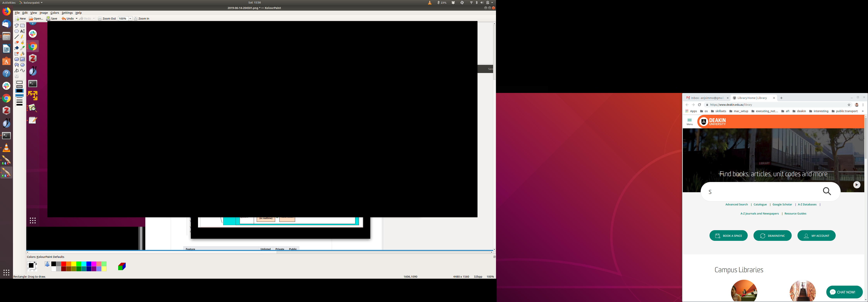Expand the Undo history arrow
The height and width of the screenshot is (302, 868).
pyautogui.click(x=77, y=19)
